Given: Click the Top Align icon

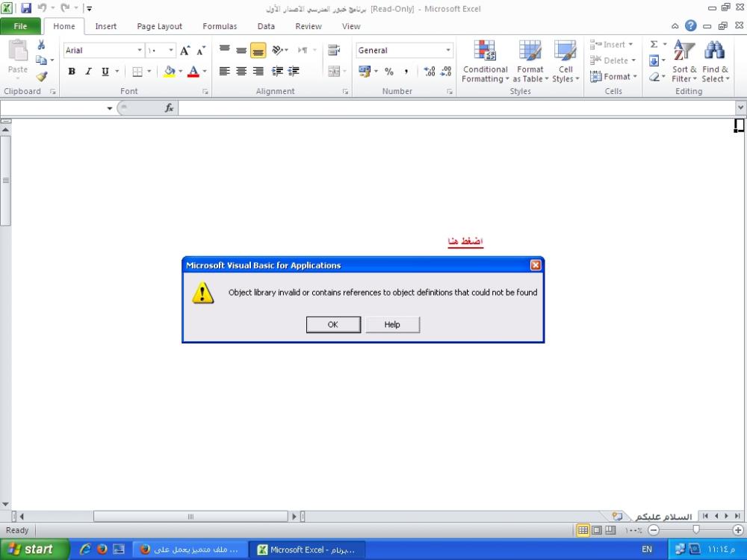Looking at the screenshot, I should [x=224, y=50].
